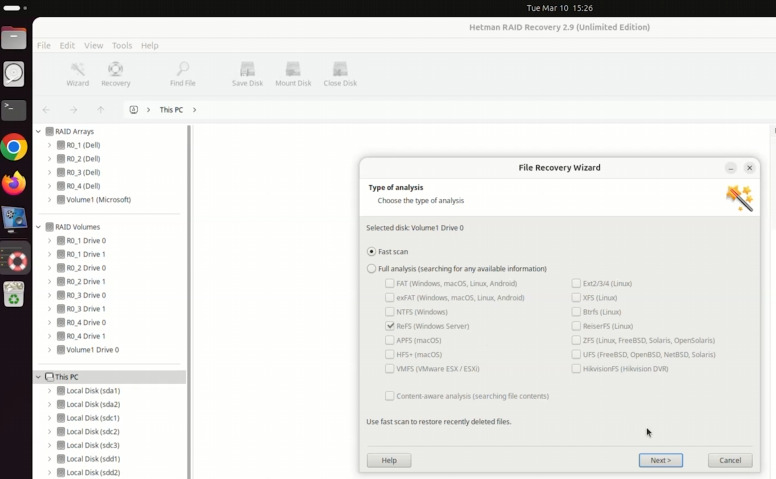Select the Volume1 Drive 0 disk icon

(61, 350)
